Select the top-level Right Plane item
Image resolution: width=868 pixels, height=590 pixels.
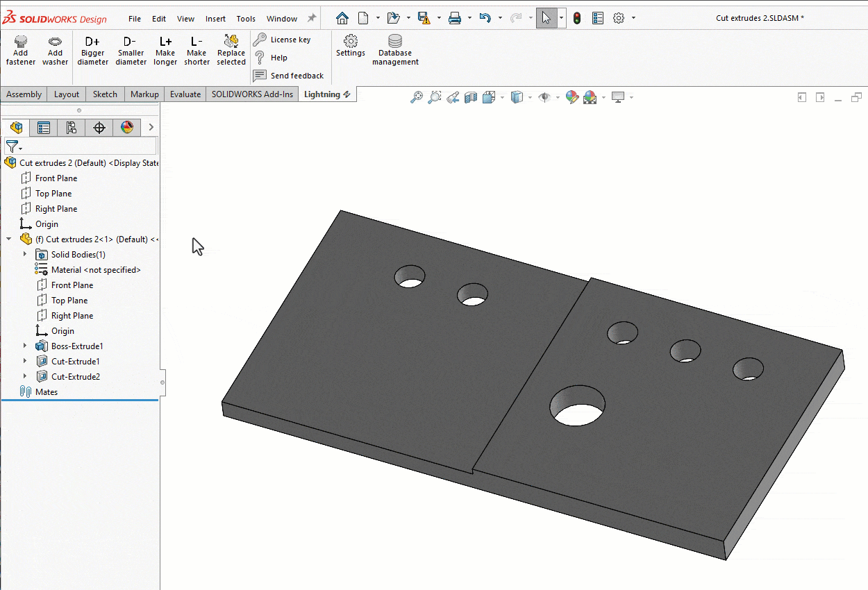pyautogui.click(x=49, y=208)
